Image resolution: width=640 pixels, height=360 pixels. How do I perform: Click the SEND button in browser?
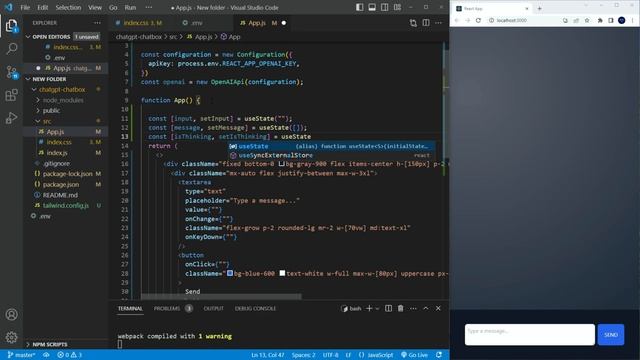pyautogui.click(x=611, y=335)
